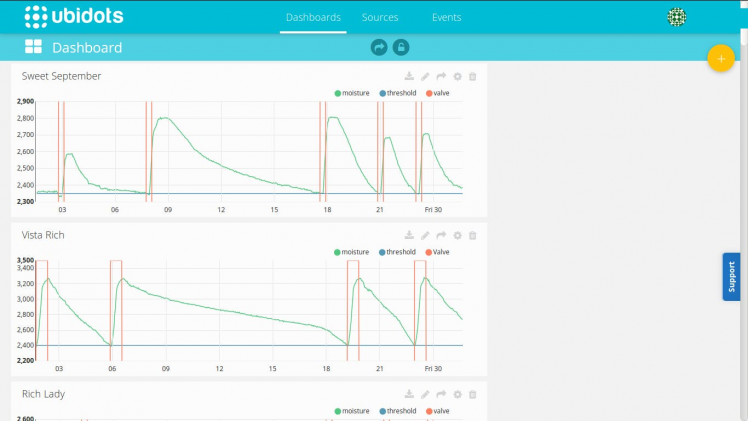Switch to the Events tab
The image size is (748, 421).
[447, 17]
